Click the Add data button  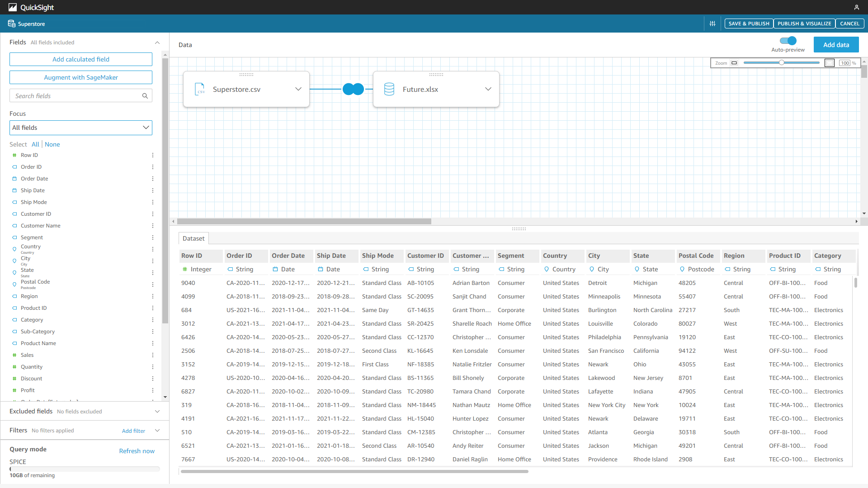coord(836,45)
